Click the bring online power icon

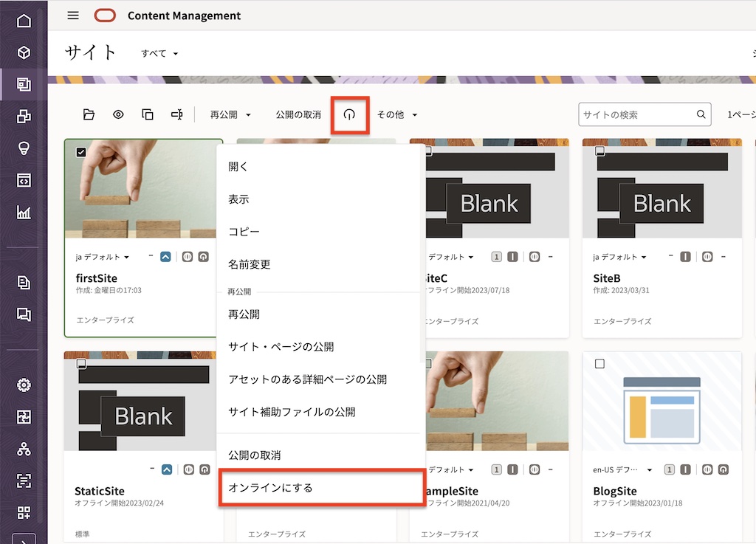point(350,115)
